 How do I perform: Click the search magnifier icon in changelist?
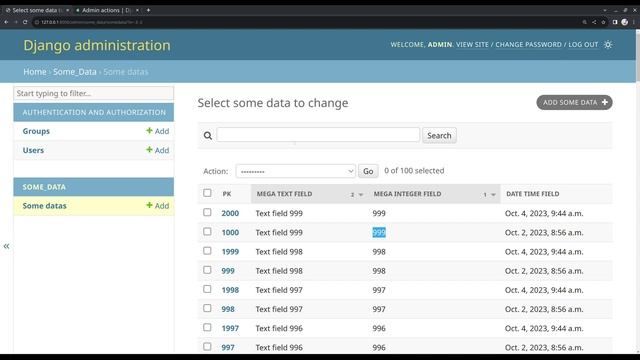pos(208,136)
